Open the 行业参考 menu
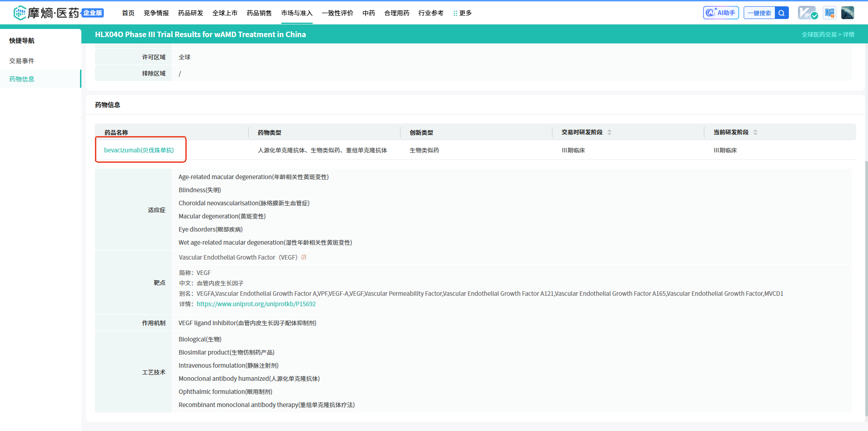 [431, 13]
